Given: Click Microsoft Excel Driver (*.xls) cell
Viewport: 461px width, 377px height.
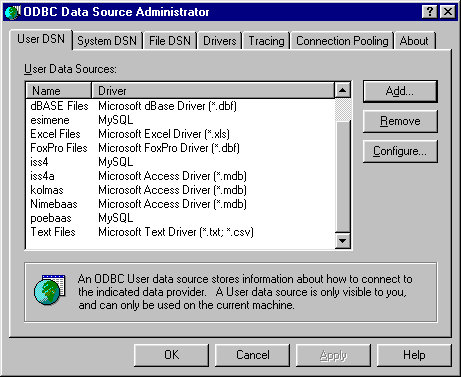Looking at the screenshot, I should coord(164,134).
